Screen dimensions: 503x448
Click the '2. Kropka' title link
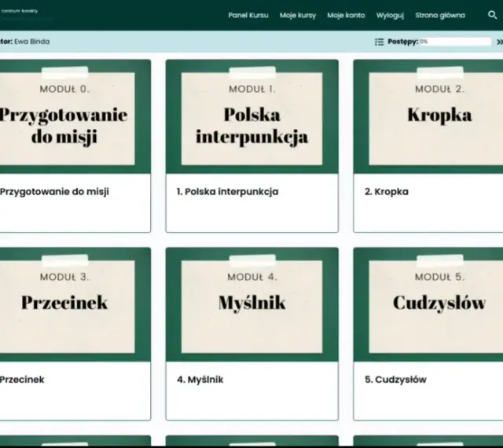(387, 192)
